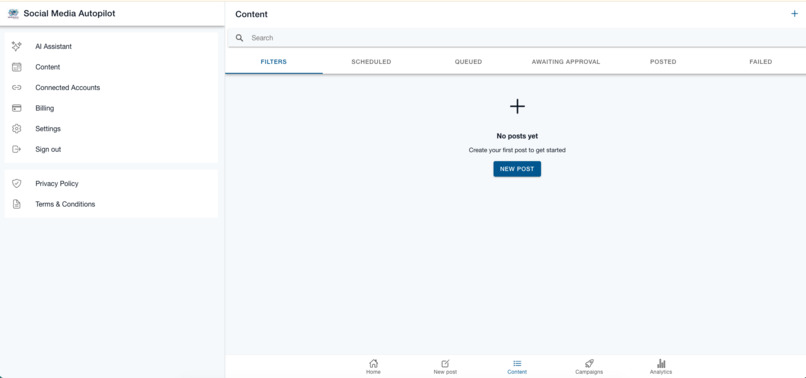
Task: Switch to the Scheduled tab
Action: tap(371, 62)
